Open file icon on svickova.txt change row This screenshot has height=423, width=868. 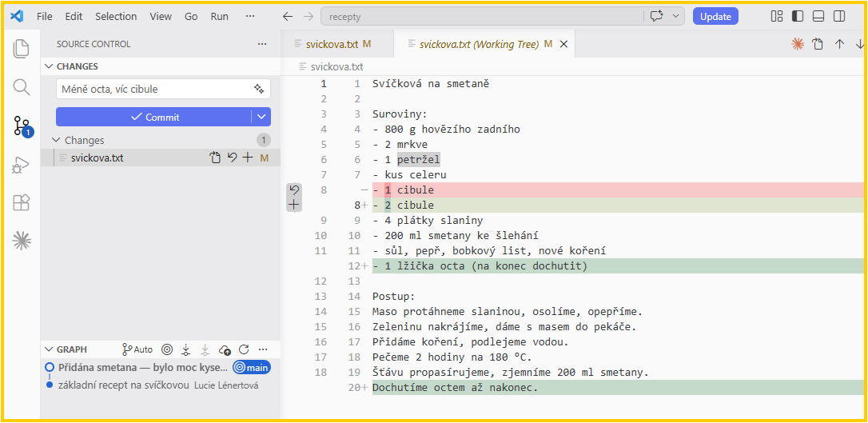click(215, 158)
